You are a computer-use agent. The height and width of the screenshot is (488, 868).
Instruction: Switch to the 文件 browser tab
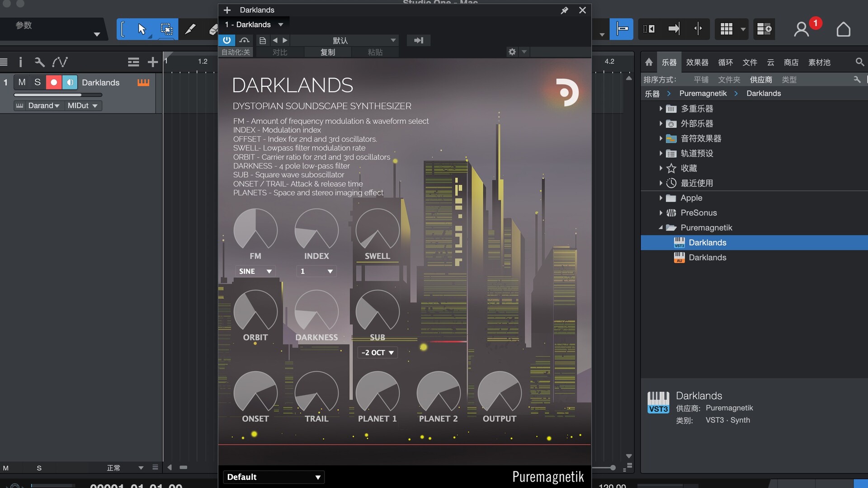click(x=750, y=62)
